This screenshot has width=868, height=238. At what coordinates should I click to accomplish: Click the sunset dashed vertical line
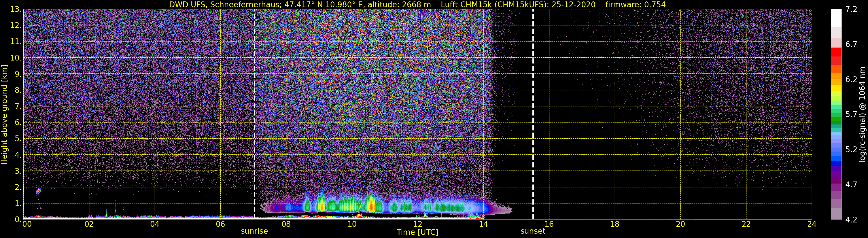pos(533,114)
